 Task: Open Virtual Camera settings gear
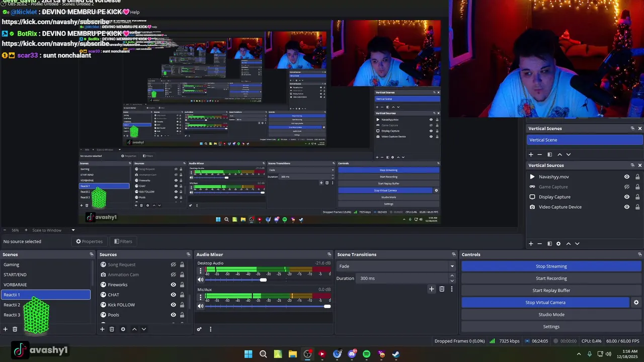pos(636,303)
